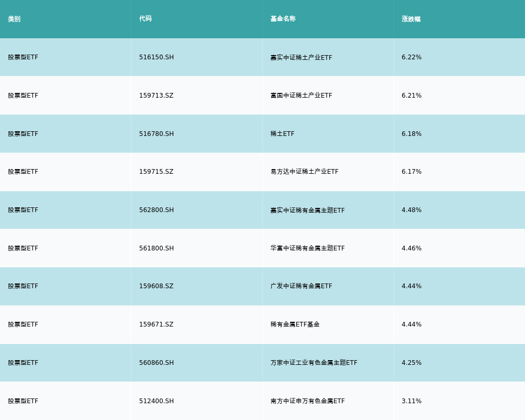This screenshot has width=525, height=420.
Task: Click the 稀土ETF fund name
Action: click(x=282, y=134)
